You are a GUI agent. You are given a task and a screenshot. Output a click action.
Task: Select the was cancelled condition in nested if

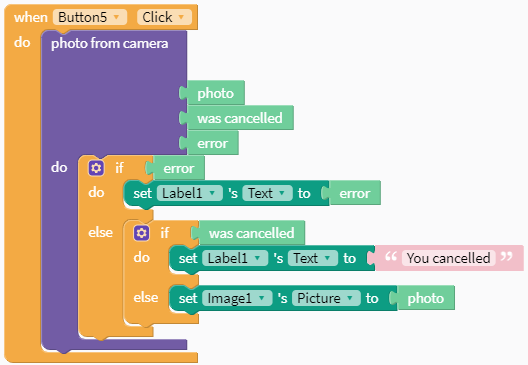point(251,233)
